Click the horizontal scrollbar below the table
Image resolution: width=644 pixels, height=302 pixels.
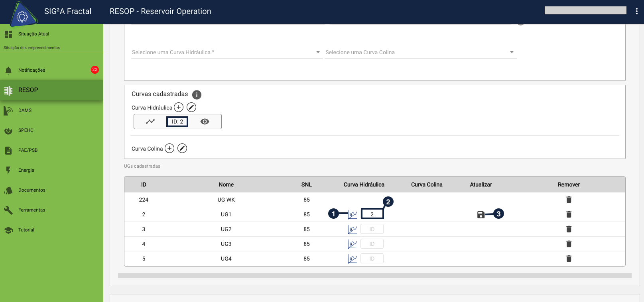coord(374,275)
